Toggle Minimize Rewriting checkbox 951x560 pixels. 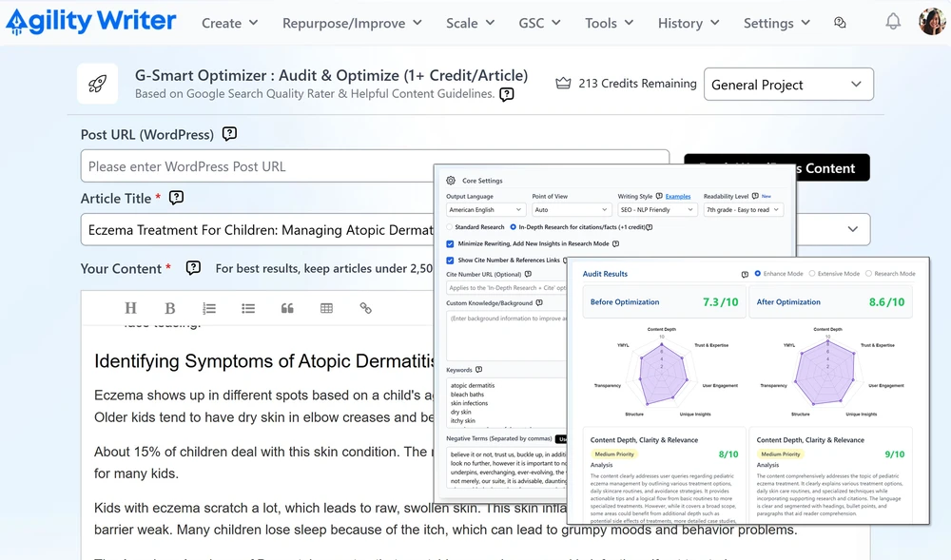pyautogui.click(x=450, y=243)
